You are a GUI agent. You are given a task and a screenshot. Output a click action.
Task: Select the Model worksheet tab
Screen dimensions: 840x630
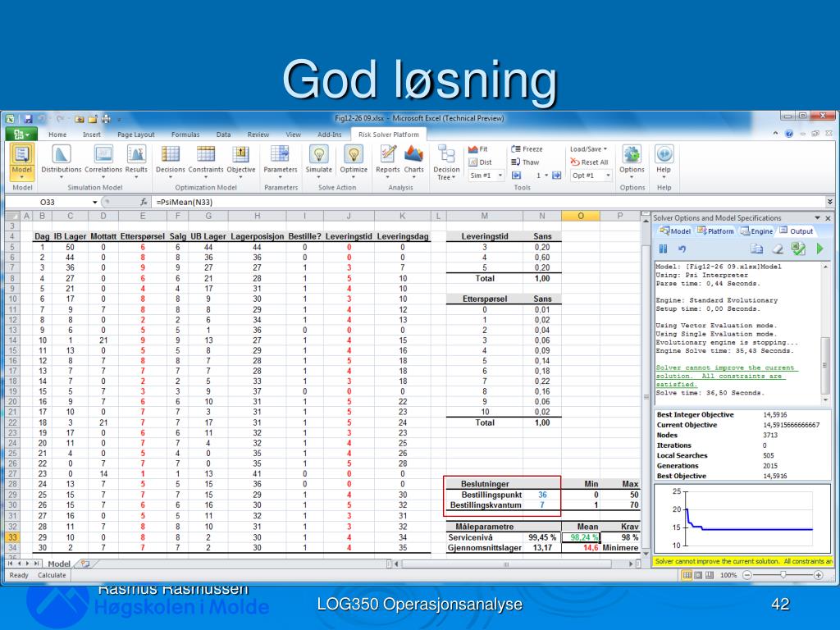[59, 564]
